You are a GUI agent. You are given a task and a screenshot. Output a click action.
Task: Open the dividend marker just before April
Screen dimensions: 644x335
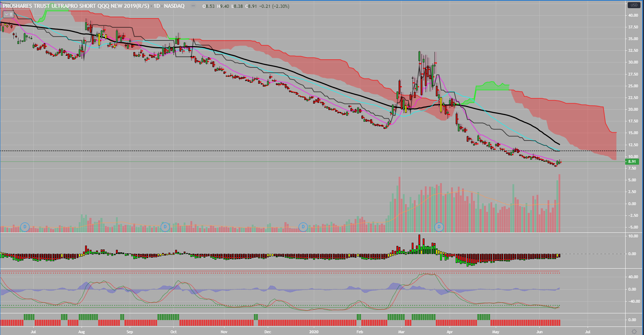[439, 227]
